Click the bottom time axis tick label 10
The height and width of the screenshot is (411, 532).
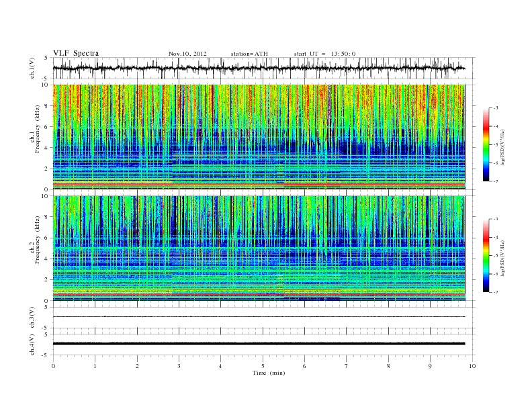point(472,366)
